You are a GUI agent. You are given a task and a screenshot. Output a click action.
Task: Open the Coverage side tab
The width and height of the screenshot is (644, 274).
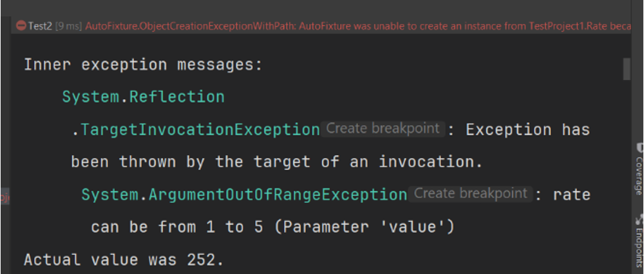click(638, 175)
